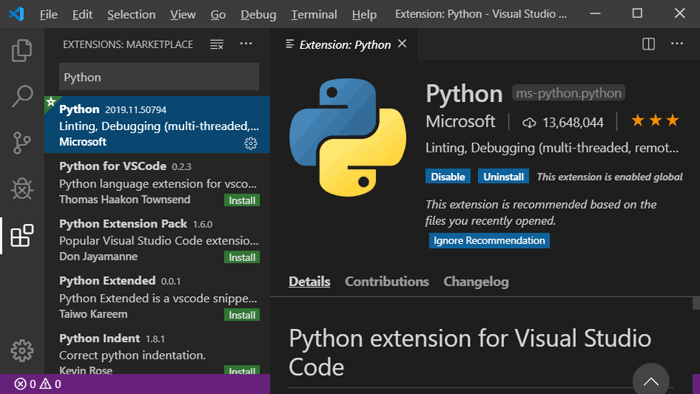The image size is (700, 394).
Task: Switch to the Contributions tab
Action: click(x=387, y=282)
